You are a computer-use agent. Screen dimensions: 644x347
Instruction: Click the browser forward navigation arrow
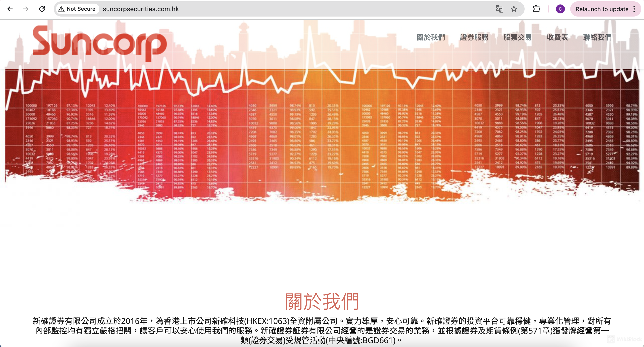click(26, 9)
